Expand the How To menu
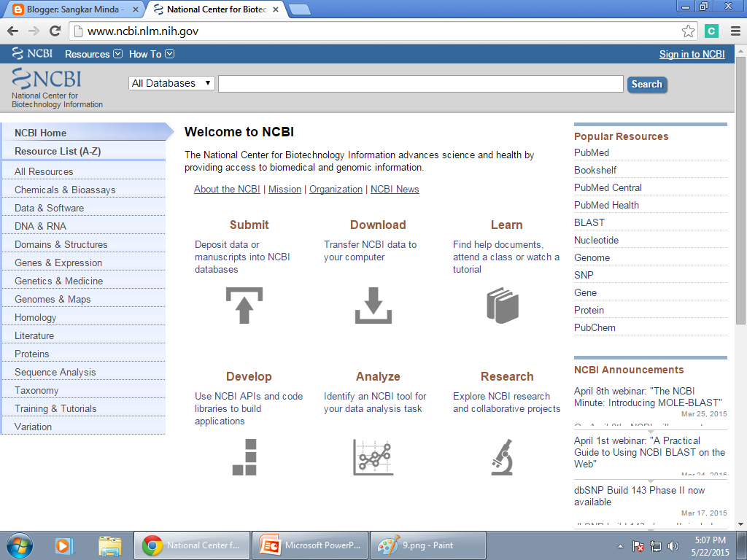The width and height of the screenshot is (747, 560). [152, 54]
